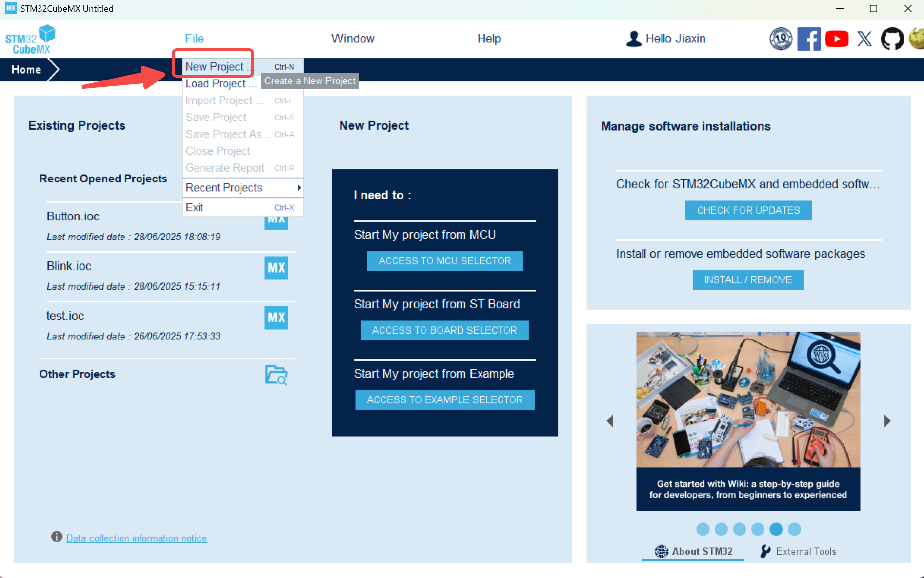Click CHECK FOR UPDATES button

coord(748,210)
